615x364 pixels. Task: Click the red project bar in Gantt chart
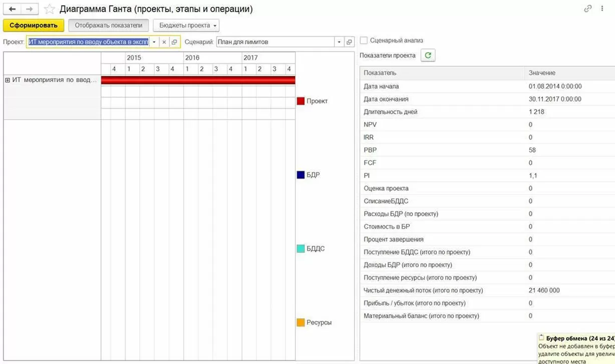198,80
